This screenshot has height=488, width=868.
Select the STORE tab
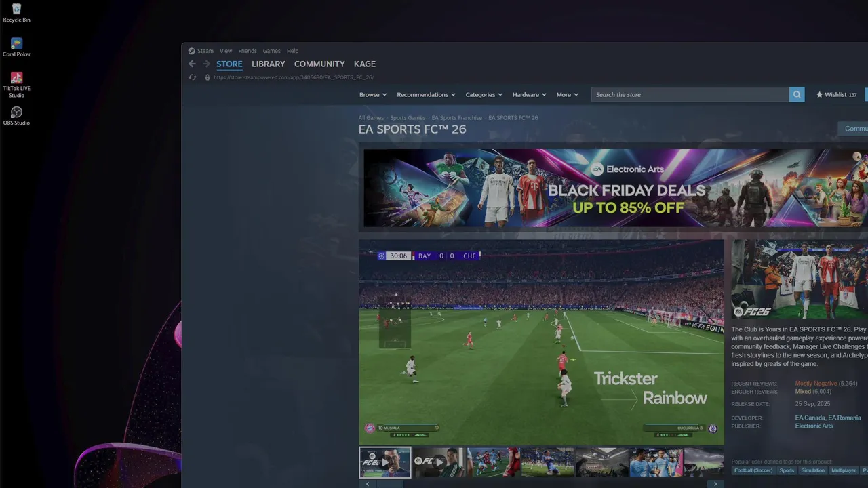click(229, 64)
